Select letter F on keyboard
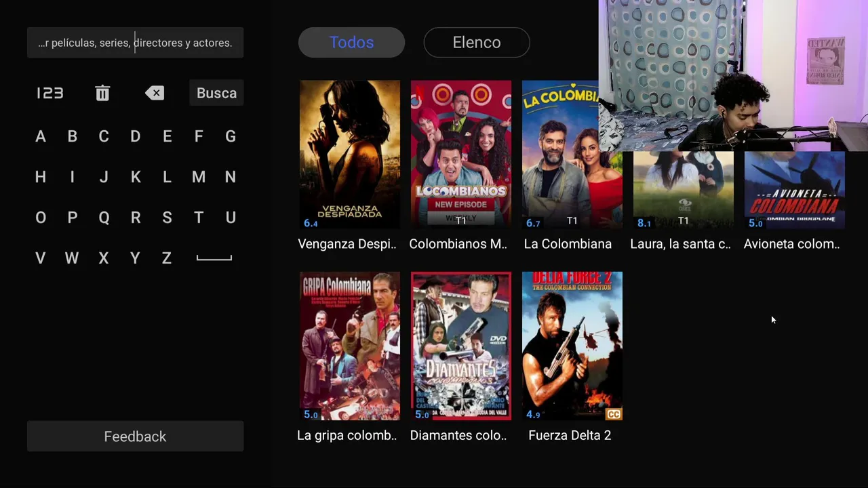868x488 pixels. pyautogui.click(x=199, y=136)
